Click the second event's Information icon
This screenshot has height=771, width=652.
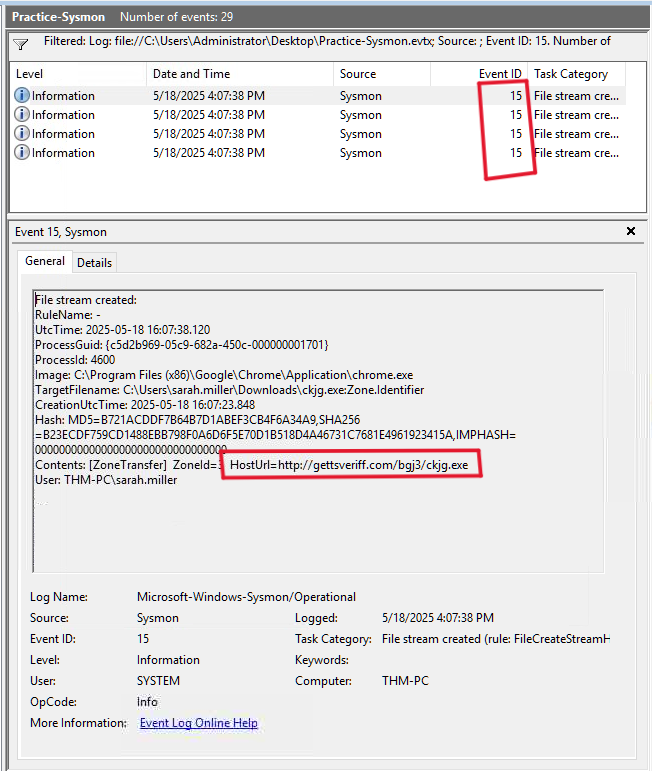(x=22, y=115)
